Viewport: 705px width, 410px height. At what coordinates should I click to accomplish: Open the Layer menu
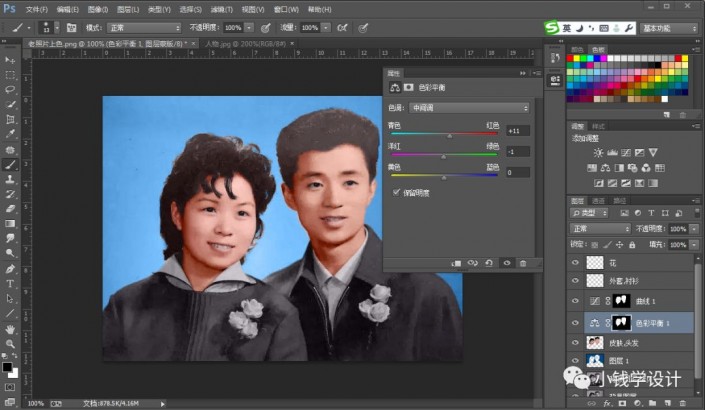(128, 9)
